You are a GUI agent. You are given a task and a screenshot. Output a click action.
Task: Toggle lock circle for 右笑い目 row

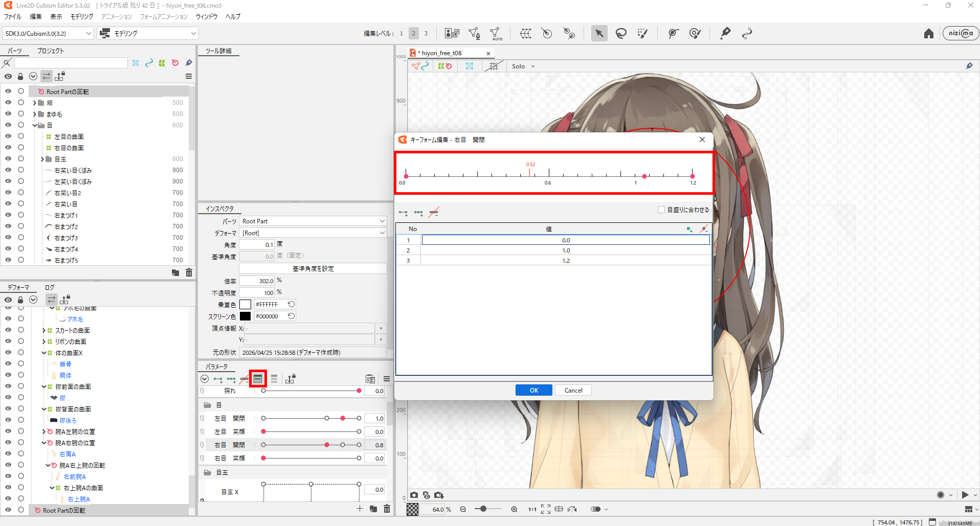click(21, 203)
